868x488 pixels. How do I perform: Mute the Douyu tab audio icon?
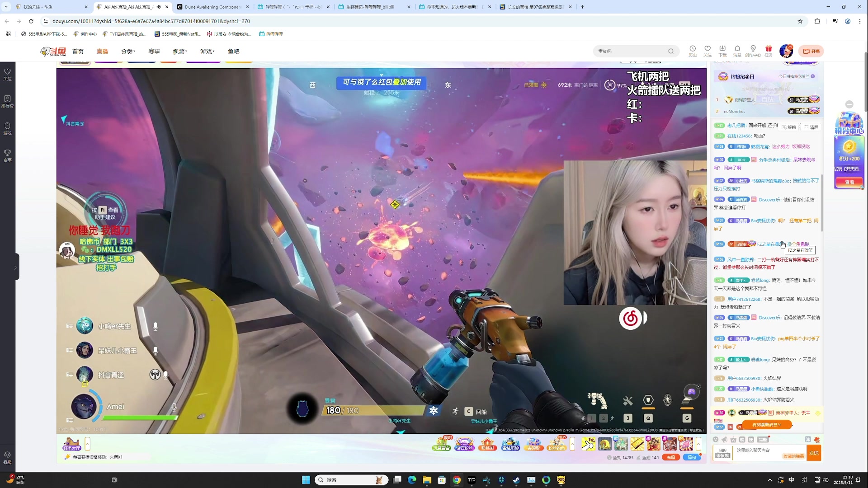(159, 7)
